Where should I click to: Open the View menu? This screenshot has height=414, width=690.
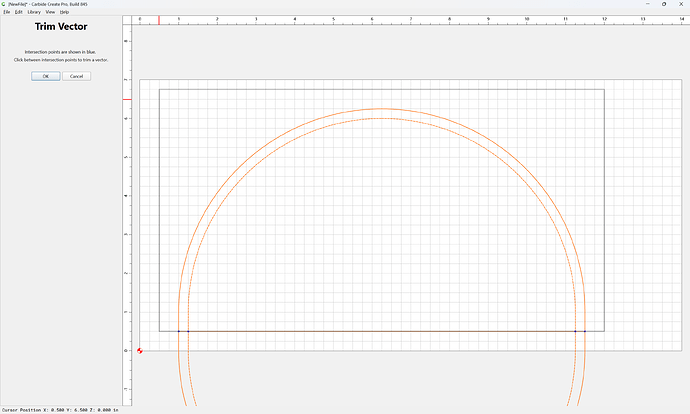pos(51,12)
